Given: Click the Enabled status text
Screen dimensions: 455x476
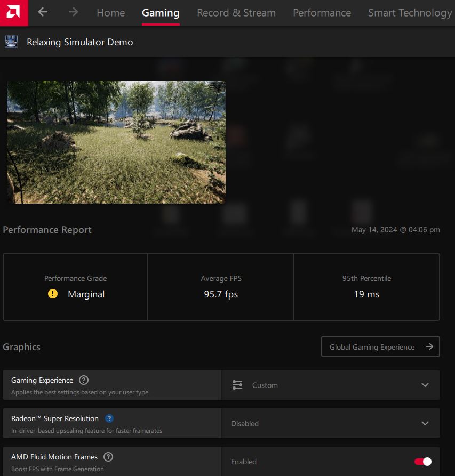Looking at the screenshot, I should [244, 462].
